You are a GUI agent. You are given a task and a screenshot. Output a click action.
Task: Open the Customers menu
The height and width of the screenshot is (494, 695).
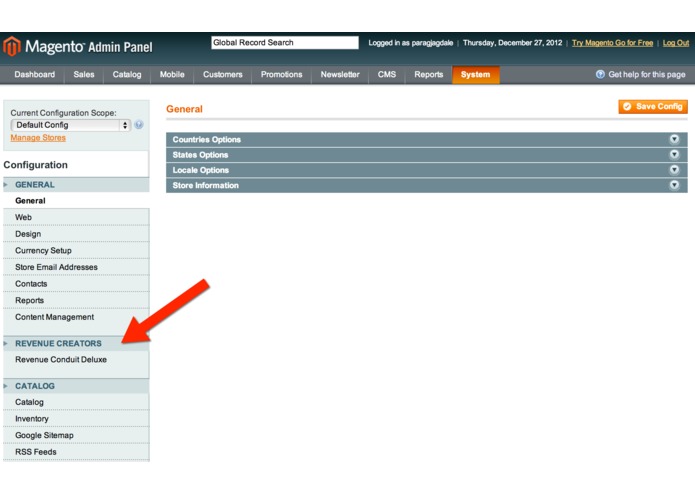pos(223,74)
